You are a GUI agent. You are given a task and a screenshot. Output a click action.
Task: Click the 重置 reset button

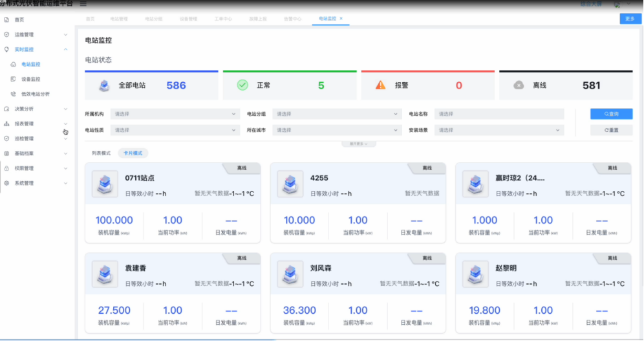(x=611, y=130)
